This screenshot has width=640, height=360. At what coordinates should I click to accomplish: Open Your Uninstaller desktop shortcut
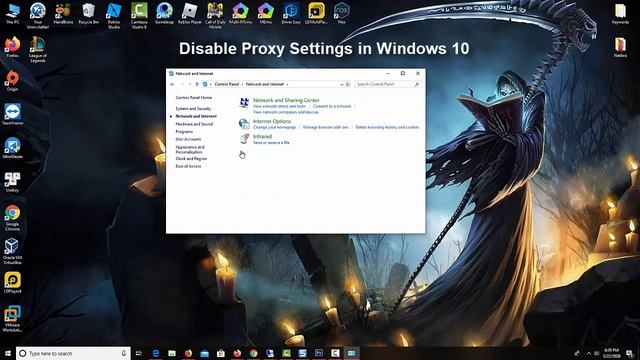pyautogui.click(x=38, y=16)
